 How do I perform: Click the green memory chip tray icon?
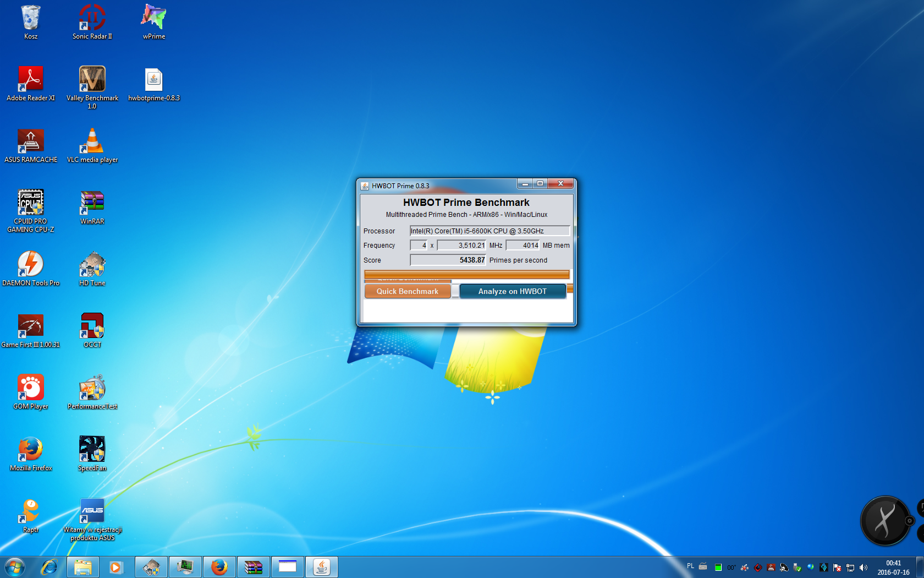[x=718, y=568]
